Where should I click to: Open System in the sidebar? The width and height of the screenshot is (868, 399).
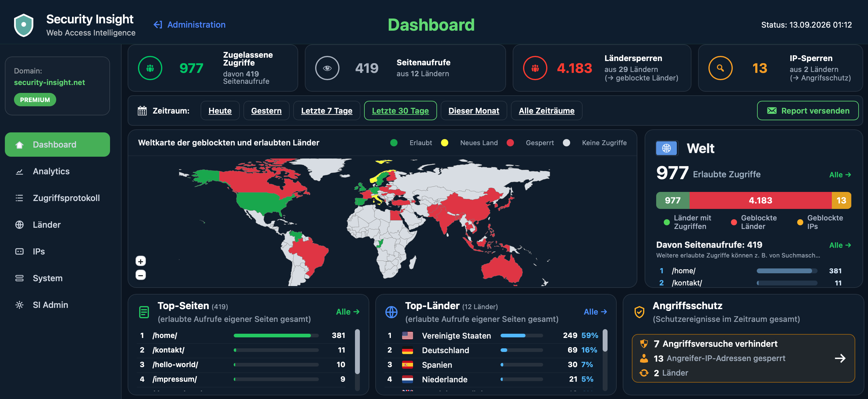pos(57,278)
